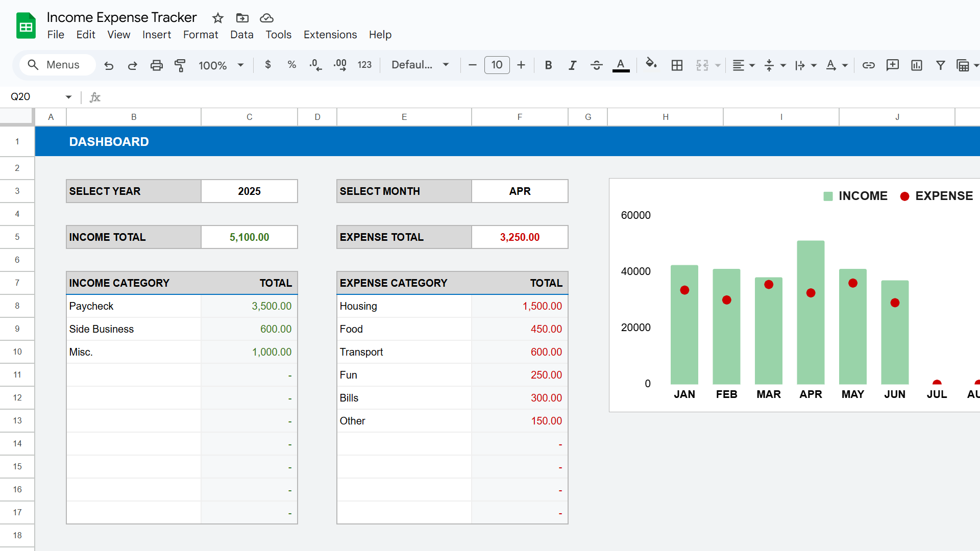Select the APR month cell
980x551 pixels.
(x=520, y=191)
